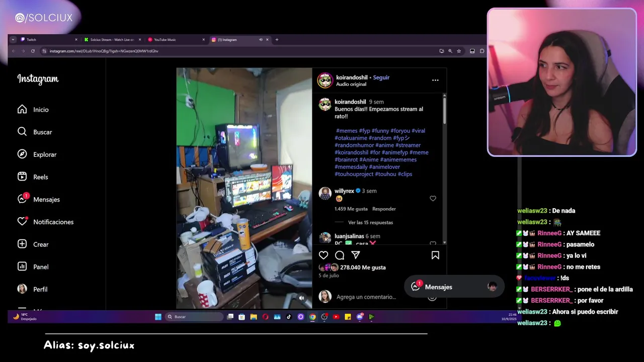Click the #touhouproject hashtag
This screenshot has width=644, height=362.
pos(354,174)
